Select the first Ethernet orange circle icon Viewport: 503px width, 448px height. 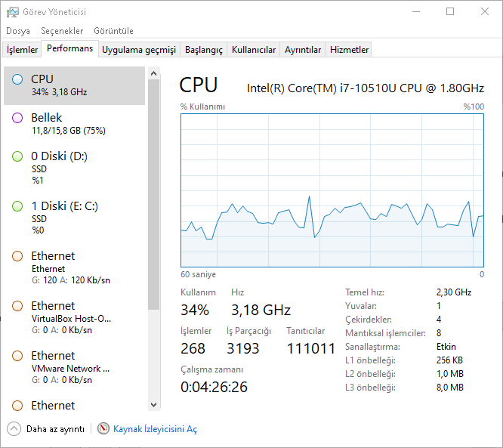(17, 256)
